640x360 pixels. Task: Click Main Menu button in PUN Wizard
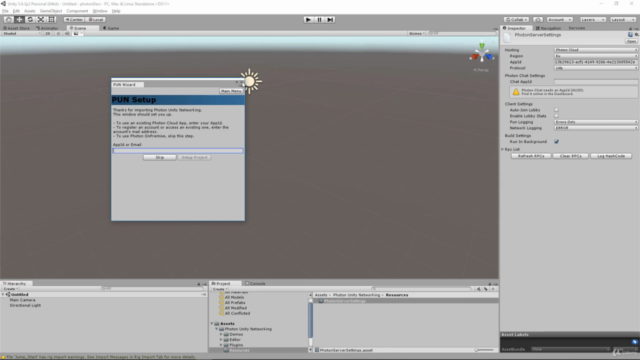pos(231,91)
